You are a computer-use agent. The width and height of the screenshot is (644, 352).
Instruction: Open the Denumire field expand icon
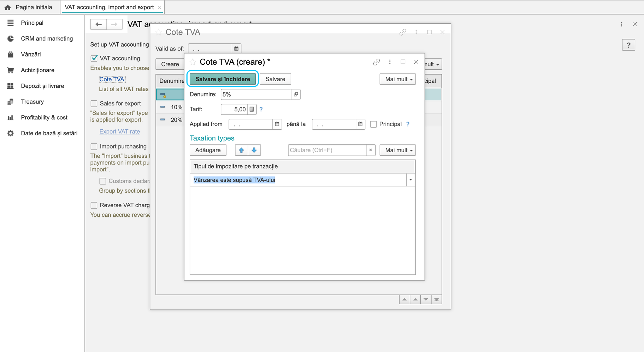tap(296, 94)
